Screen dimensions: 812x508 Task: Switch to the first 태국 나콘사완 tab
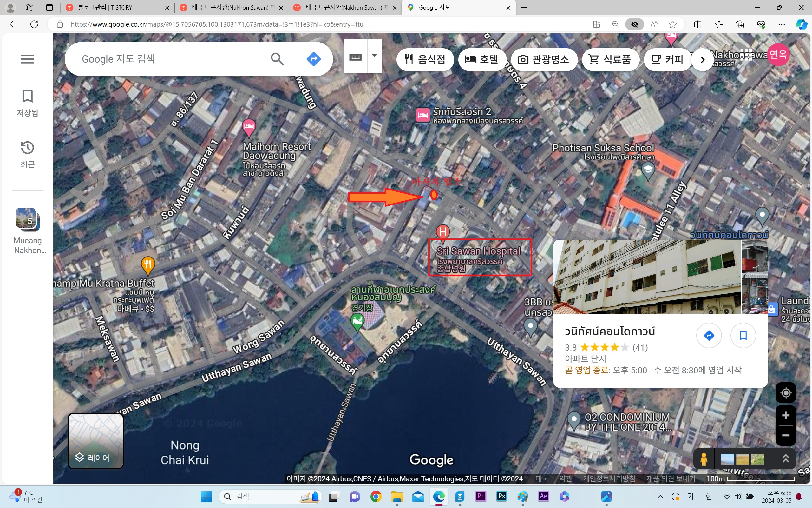point(231,7)
